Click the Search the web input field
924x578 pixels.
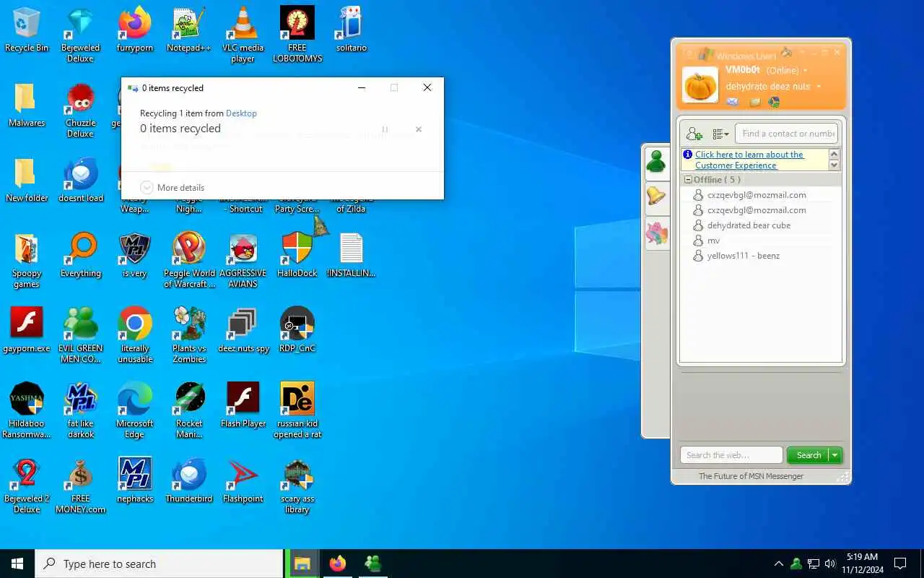pos(731,455)
